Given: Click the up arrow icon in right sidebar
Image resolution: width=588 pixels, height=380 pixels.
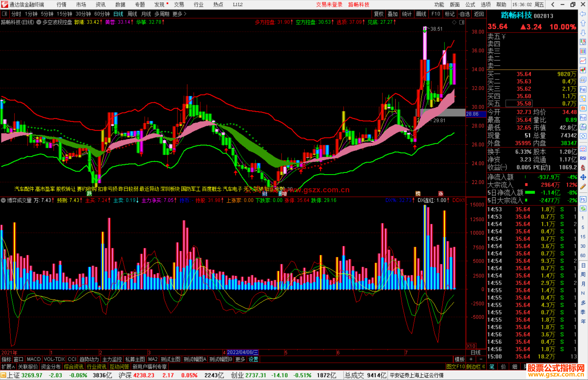Looking at the screenshot, I should [x=583, y=23].
